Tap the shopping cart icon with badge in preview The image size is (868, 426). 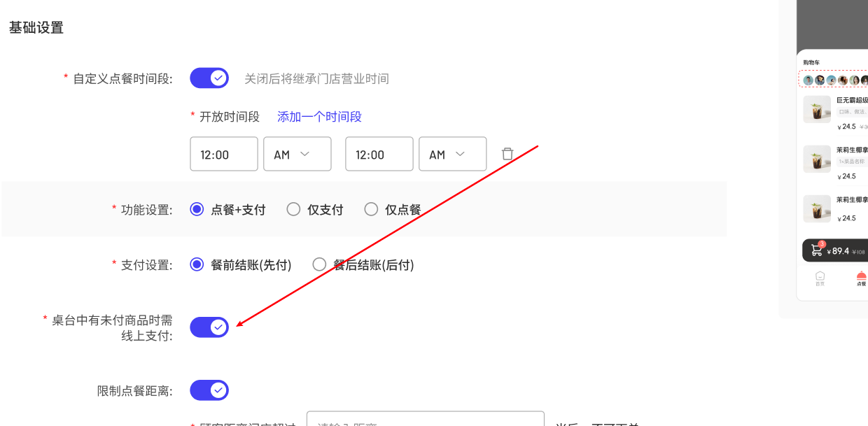pos(817,250)
